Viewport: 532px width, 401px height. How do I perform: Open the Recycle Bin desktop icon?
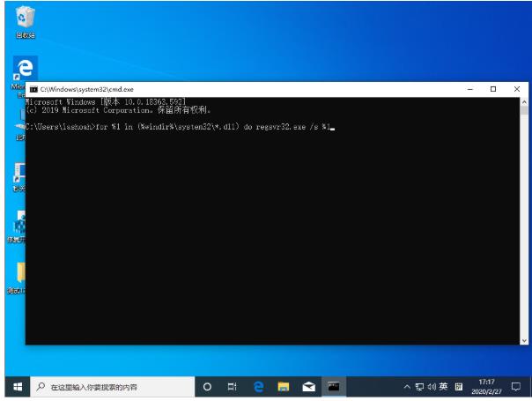(26, 22)
